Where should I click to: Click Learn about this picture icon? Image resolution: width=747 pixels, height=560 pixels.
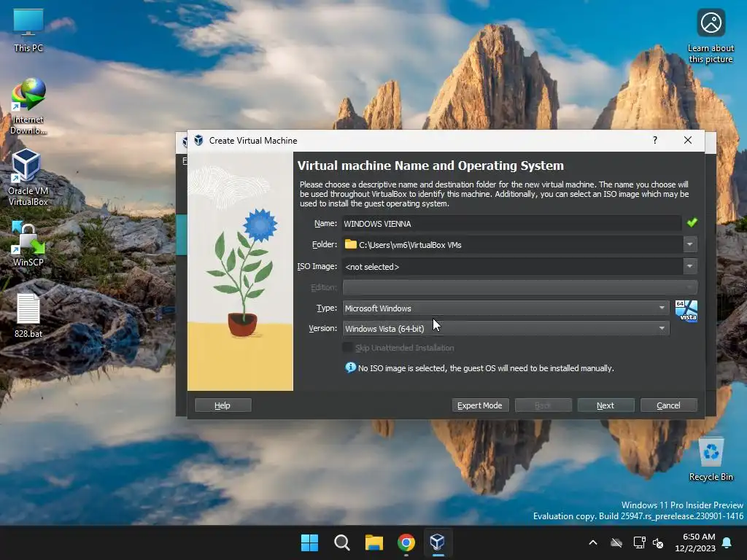click(x=711, y=36)
